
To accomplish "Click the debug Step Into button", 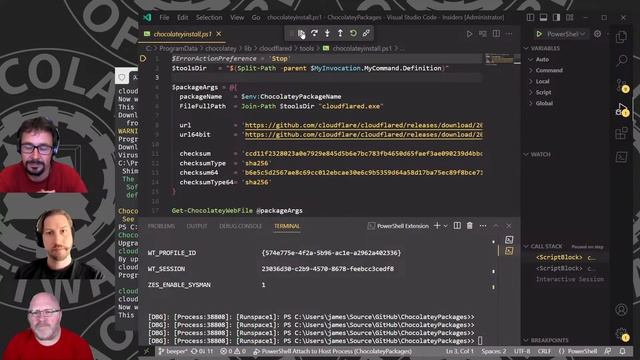I will click(327, 33).
